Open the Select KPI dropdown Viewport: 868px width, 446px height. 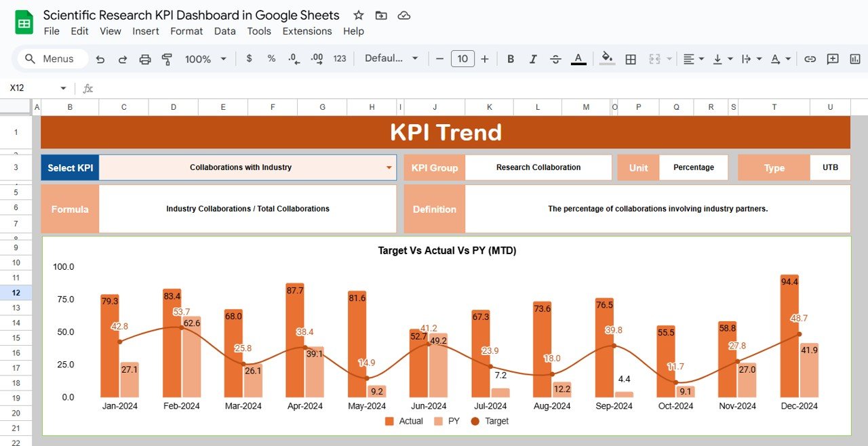[388, 167]
